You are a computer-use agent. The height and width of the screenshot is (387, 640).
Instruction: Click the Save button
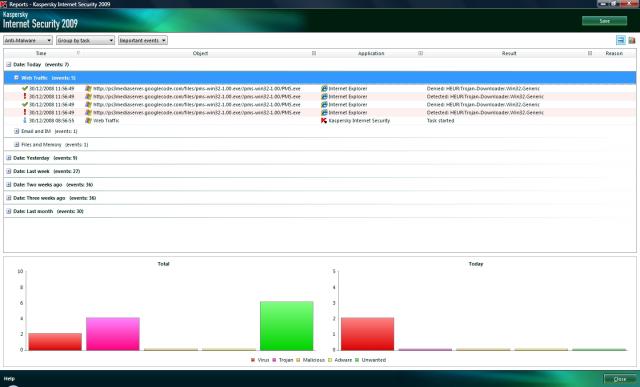(x=604, y=21)
